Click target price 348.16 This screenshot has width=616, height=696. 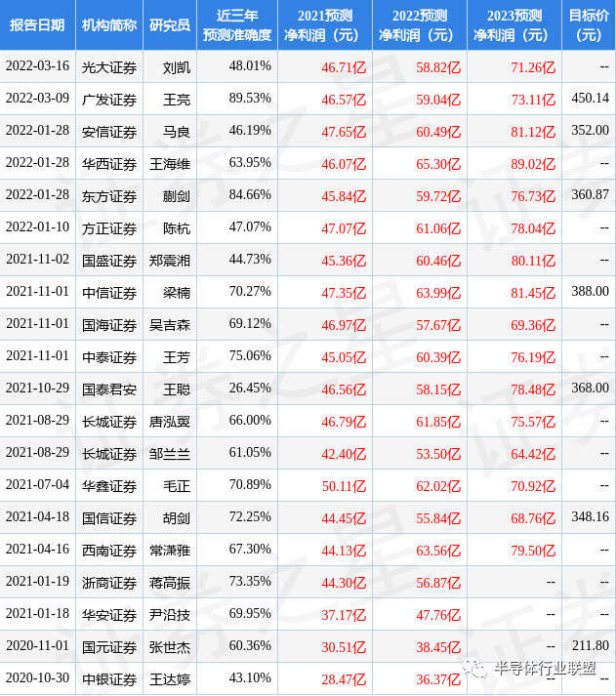tap(591, 516)
